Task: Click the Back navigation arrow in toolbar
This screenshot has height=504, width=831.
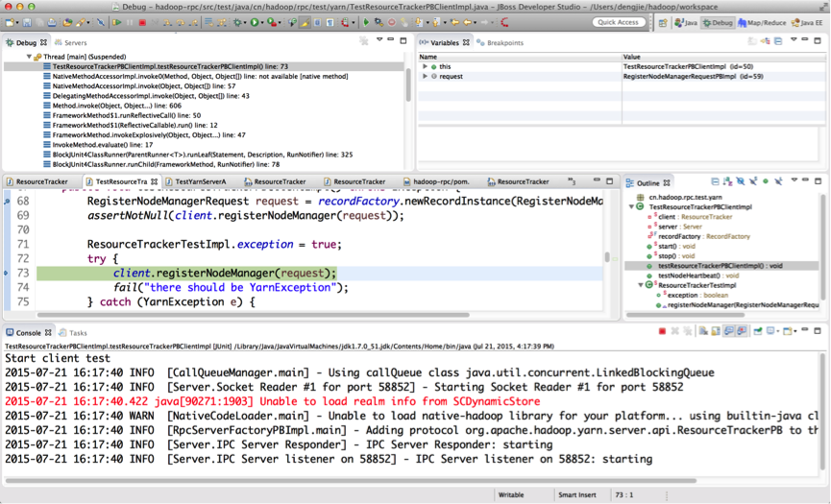Action: (x=468, y=22)
